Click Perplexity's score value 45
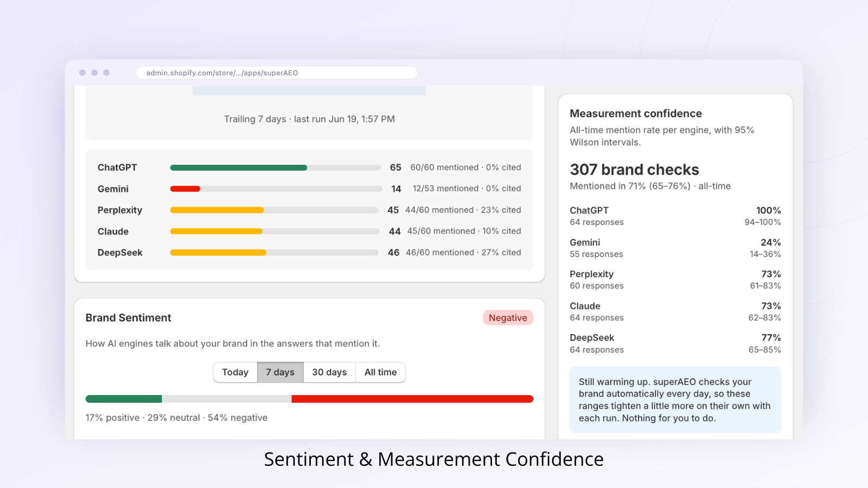868x488 pixels. click(393, 210)
